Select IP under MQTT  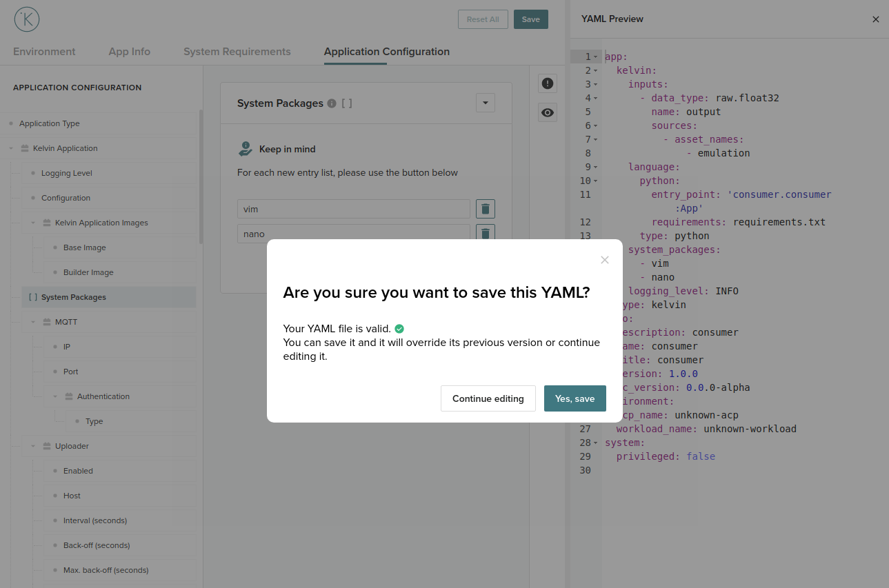(x=67, y=347)
